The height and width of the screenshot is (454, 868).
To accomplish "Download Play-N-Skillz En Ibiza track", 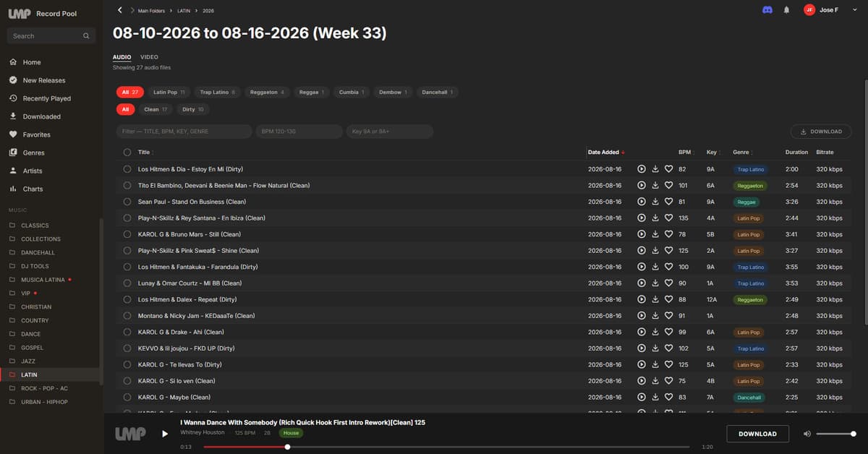I will pos(655,218).
